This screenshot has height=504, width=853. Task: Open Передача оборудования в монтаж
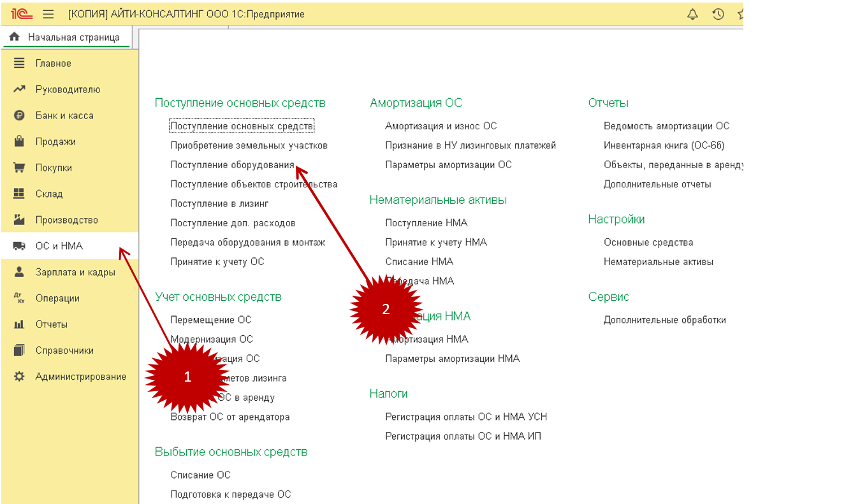(248, 242)
